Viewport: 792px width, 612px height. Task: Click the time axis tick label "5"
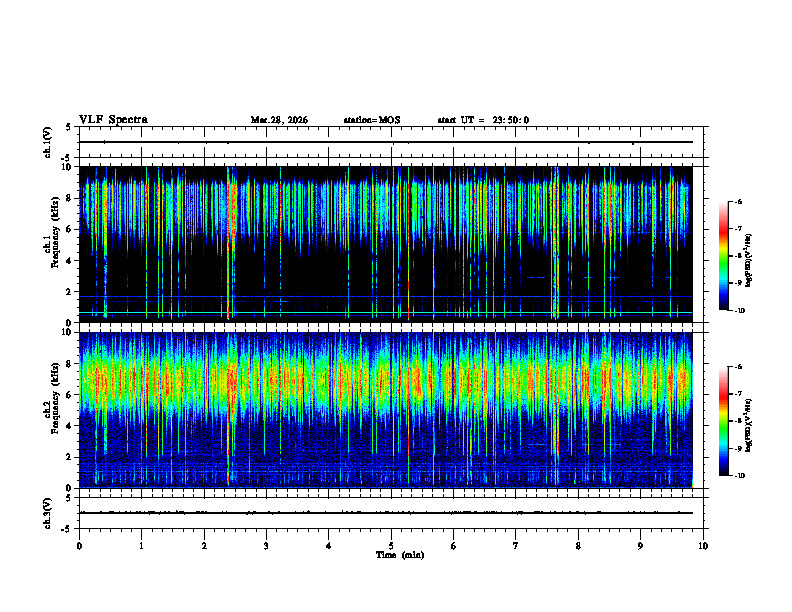391,546
